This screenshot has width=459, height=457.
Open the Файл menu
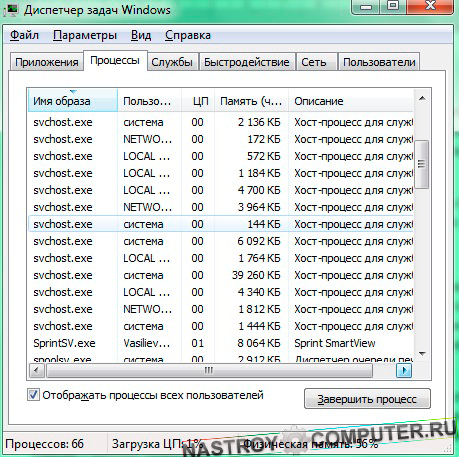click(24, 35)
